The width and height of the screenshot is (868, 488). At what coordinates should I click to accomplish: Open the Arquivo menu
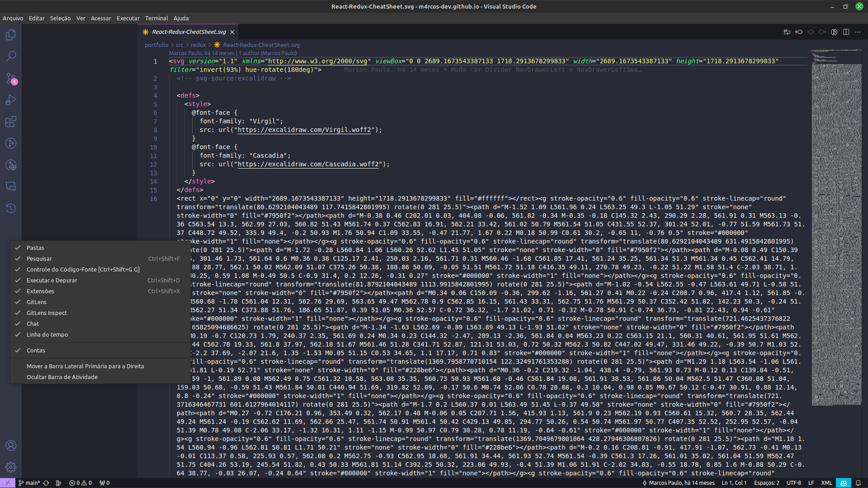pyautogui.click(x=13, y=18)
